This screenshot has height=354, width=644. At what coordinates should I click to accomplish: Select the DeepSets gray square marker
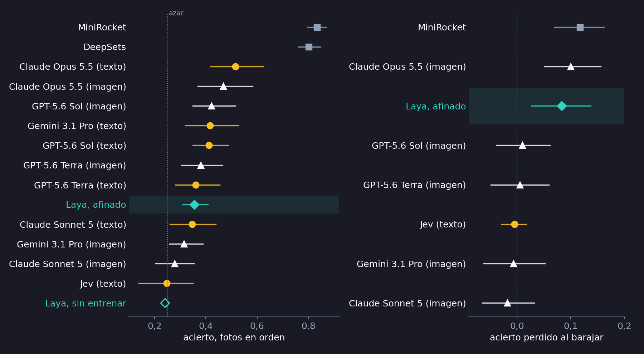[309, 47]
